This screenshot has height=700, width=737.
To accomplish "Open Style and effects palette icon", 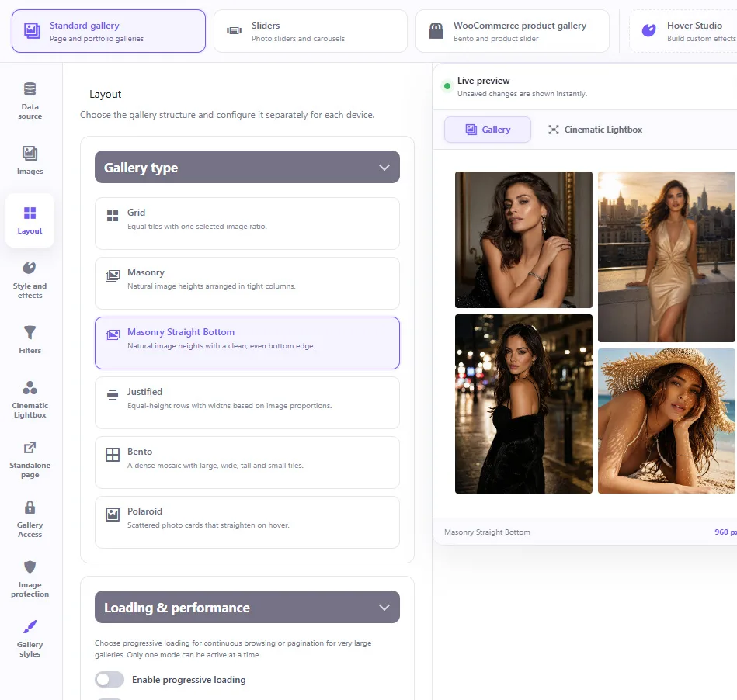I will [30, 268].
